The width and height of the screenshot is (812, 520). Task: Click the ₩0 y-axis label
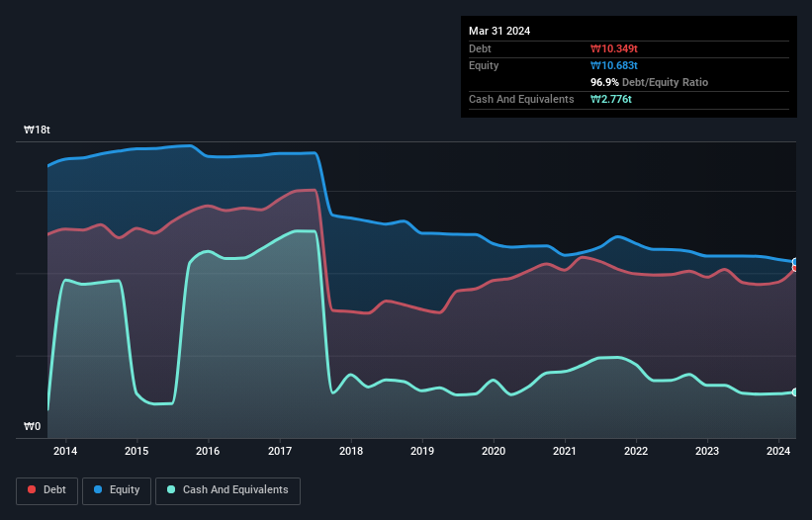[x=32, y=426]
